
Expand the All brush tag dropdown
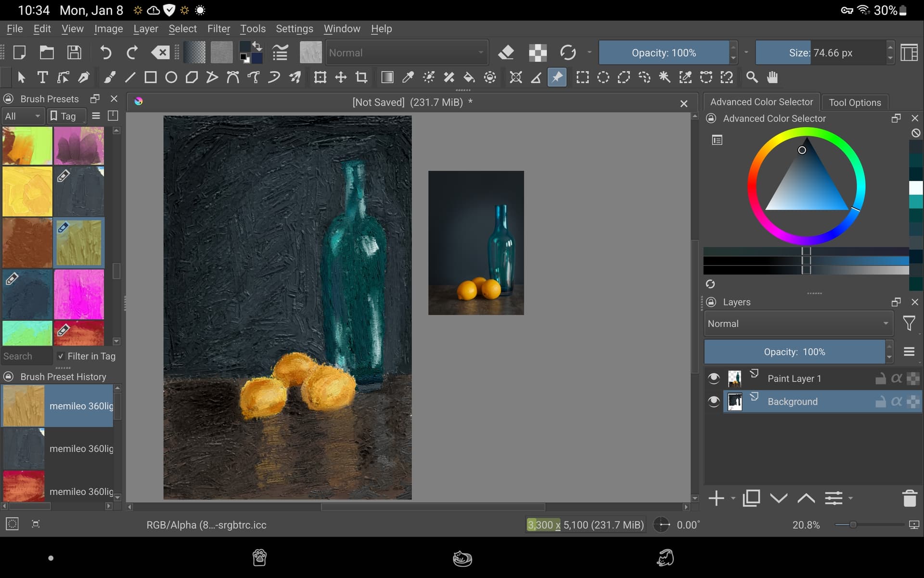coord(23,116)
